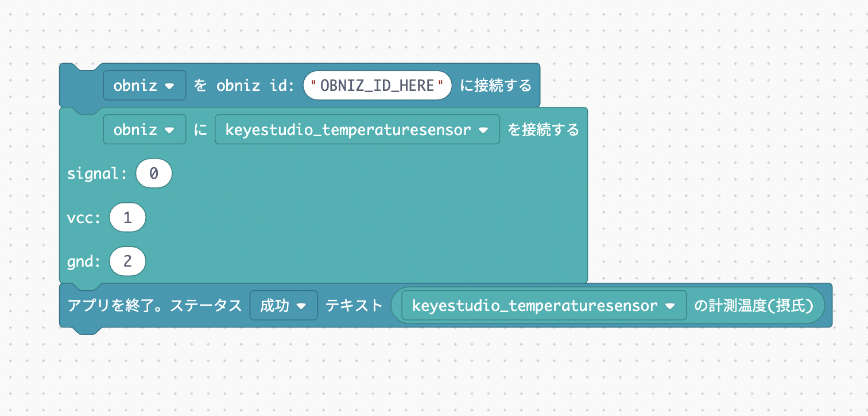Expand the keyestudio_temperaturesensor component dropdown
This screenshot has width=868, height=416.
[x=356, y=129]
